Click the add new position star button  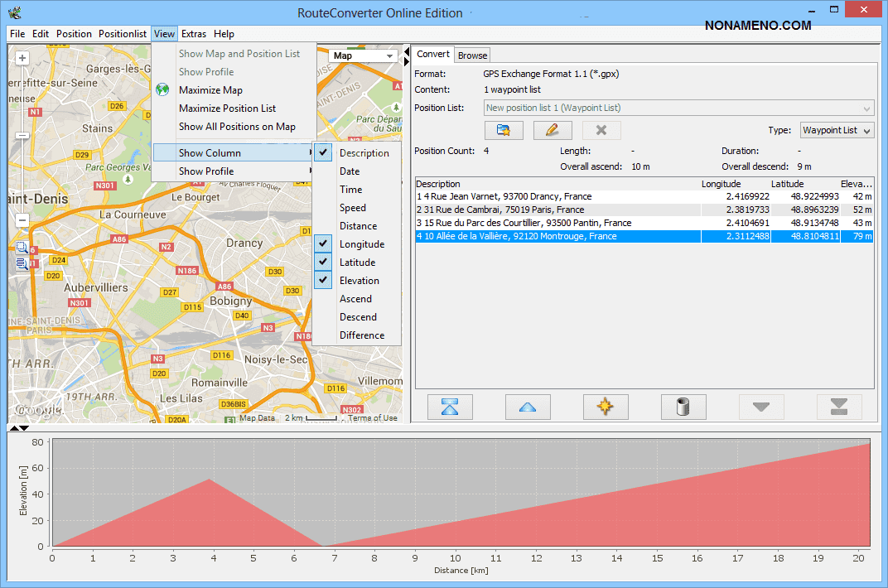tap(606, 407)
